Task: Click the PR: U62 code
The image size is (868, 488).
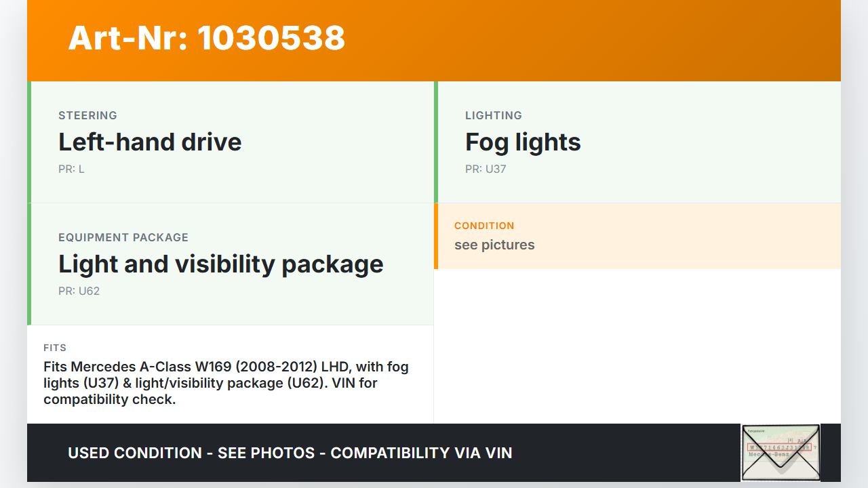Action: pyautogui.click(x=79, y=291)
